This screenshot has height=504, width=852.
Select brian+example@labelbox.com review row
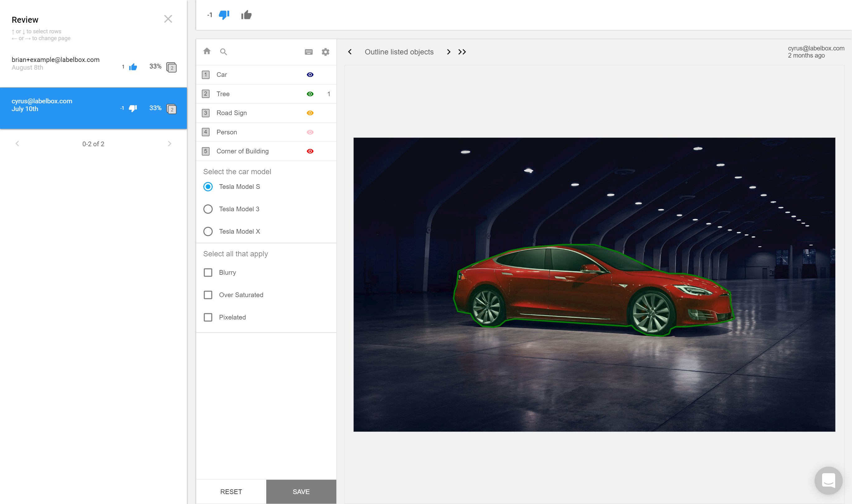(x=93, y=66)
